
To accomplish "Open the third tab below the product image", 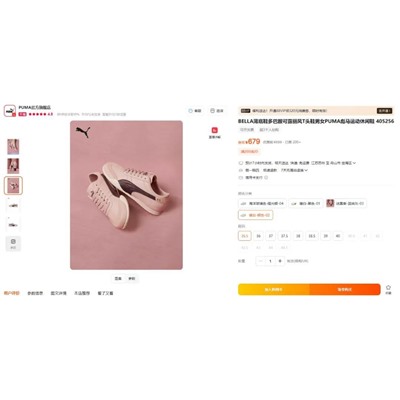I will (58, 293).
